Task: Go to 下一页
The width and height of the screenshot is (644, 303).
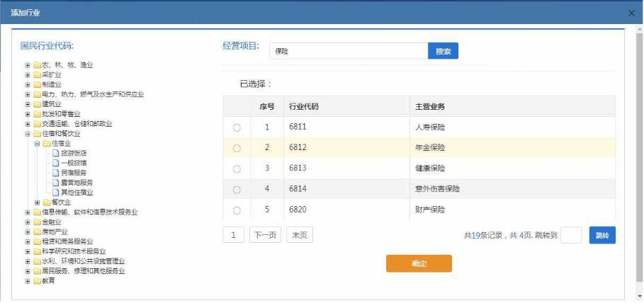Action: pyautogui.click(x=265, y=235)
